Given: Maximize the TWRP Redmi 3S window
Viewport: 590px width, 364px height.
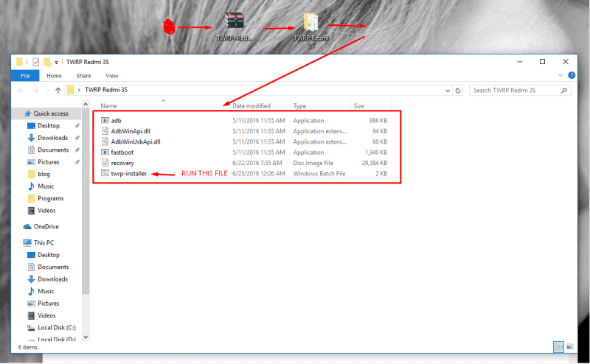Looking at the screenshot, I should pos(542,62).
